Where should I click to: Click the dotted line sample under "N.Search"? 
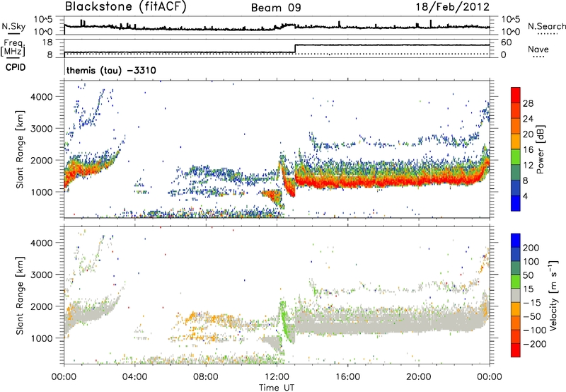pos(547,33)
